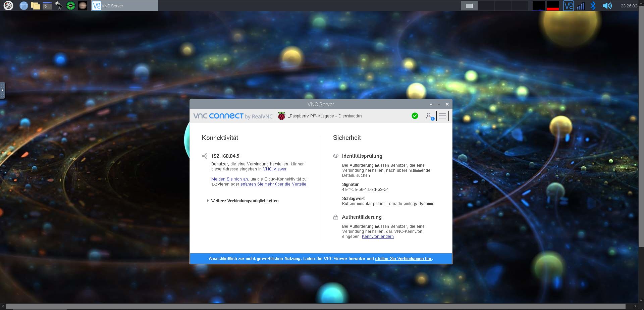644x310 pixels.
Task: Click the Sicherheit heading
Action: click(x=347, y=138)
